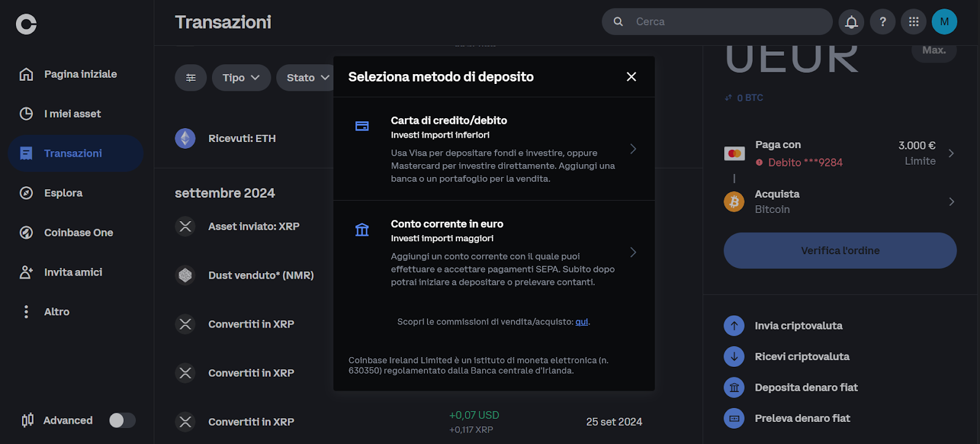Open Dust venduto* (NMR) transaction
980x444 pixels.
(x=261, y=276)
